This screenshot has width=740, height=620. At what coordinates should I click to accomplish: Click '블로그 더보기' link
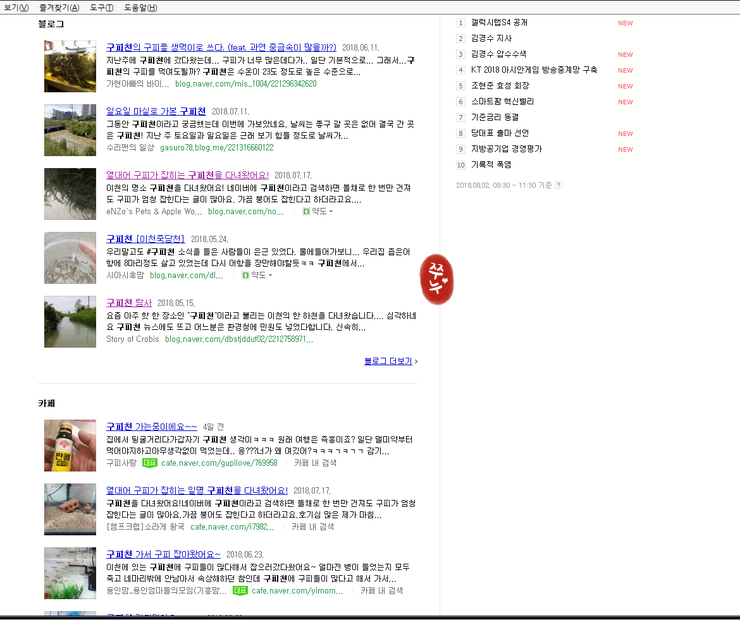tap(390, 361)
